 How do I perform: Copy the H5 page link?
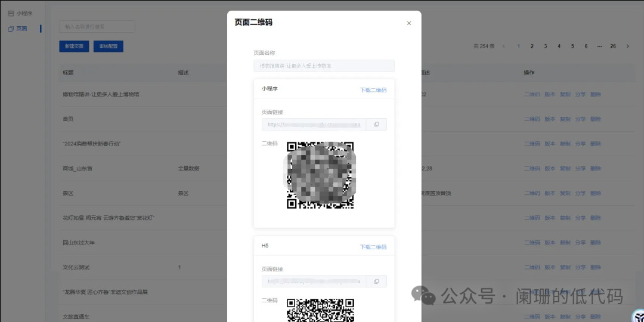click(x=376, y=281)
